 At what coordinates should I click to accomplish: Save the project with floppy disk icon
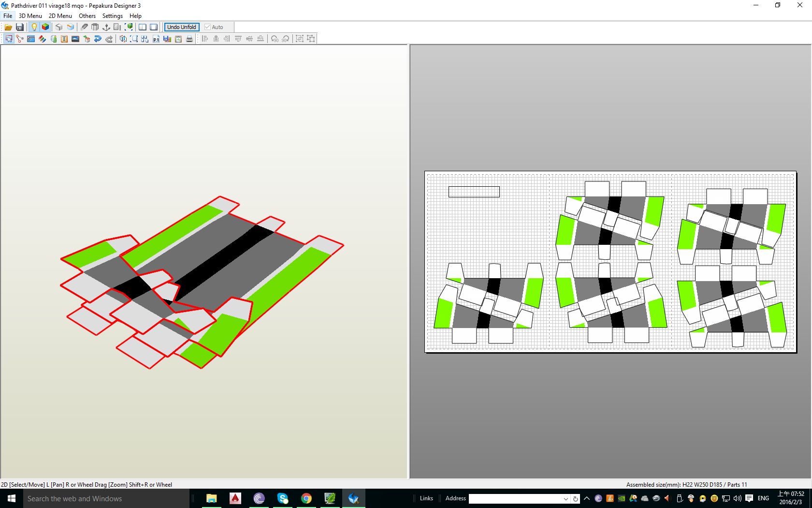[x=20, y=27]
